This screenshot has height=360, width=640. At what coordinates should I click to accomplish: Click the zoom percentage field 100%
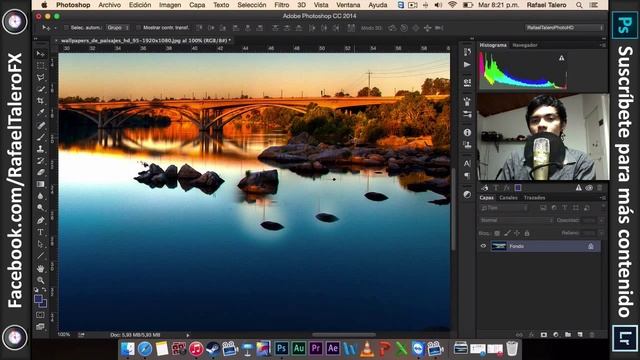click(x=64, y=335)
